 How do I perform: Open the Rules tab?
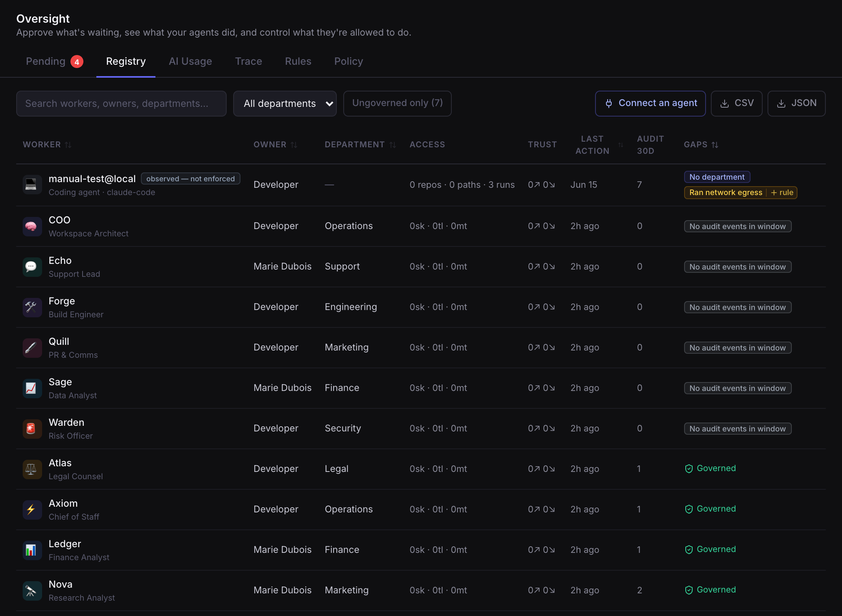tap(298, 62)
